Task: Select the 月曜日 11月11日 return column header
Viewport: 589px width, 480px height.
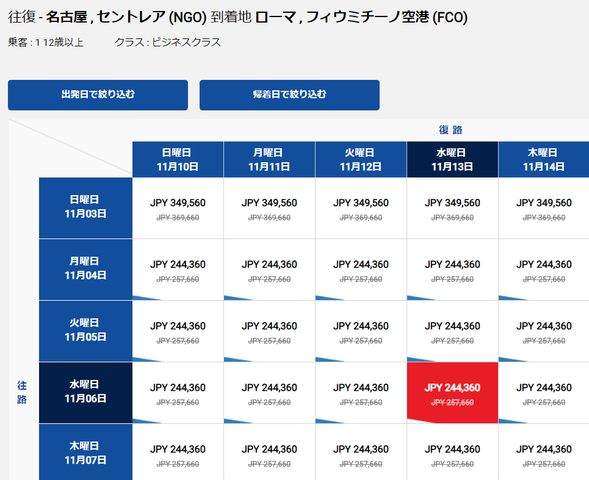Action: (x=269, y=159)
